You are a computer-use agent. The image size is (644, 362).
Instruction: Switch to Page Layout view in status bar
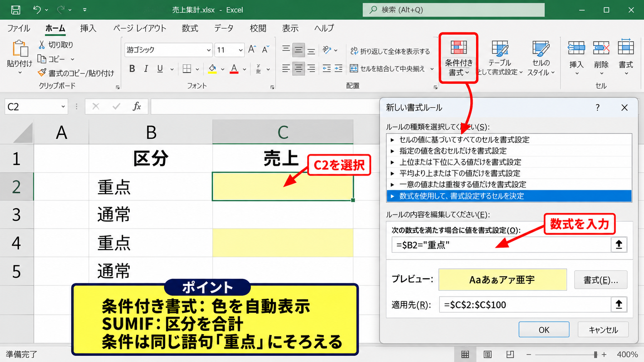(x=488, y=354)
